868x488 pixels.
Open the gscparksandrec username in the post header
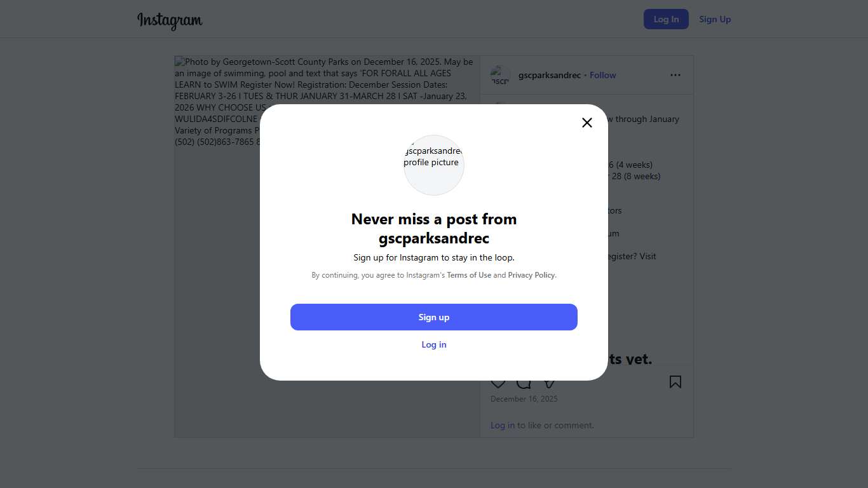(x=549, y=75)
